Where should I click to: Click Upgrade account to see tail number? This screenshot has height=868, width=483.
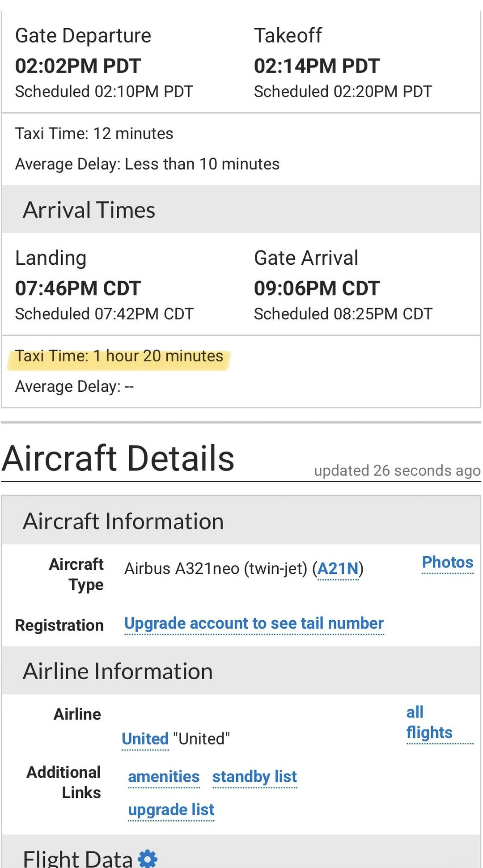point(254,623)
